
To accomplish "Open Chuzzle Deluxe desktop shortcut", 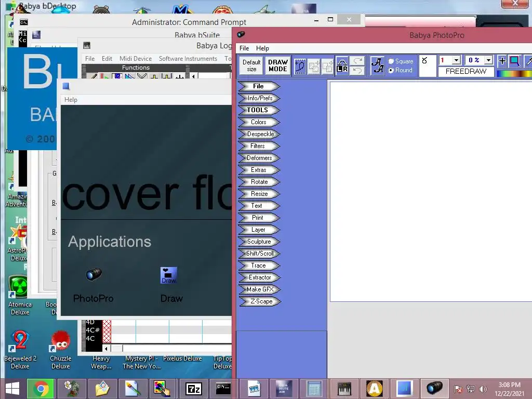I will click(61, 350).
